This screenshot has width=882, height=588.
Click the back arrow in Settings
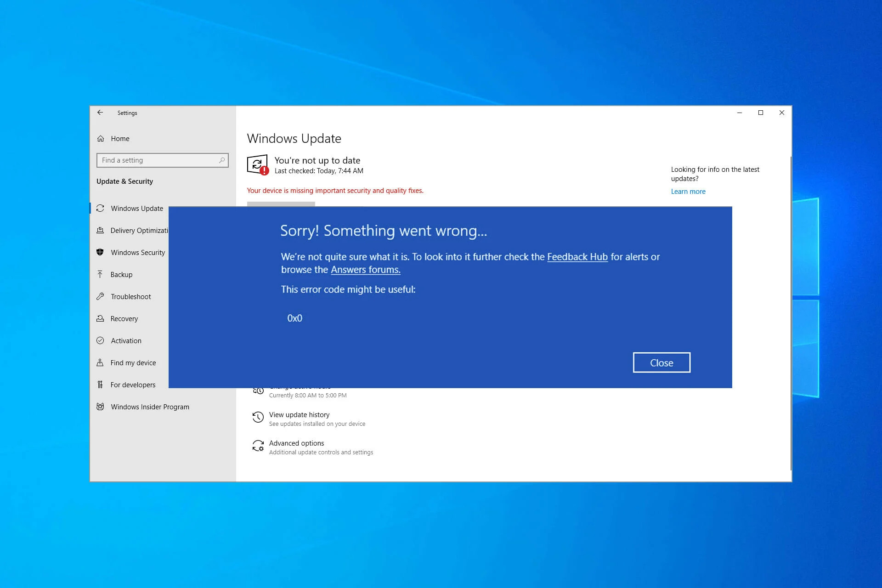point(100,113)
